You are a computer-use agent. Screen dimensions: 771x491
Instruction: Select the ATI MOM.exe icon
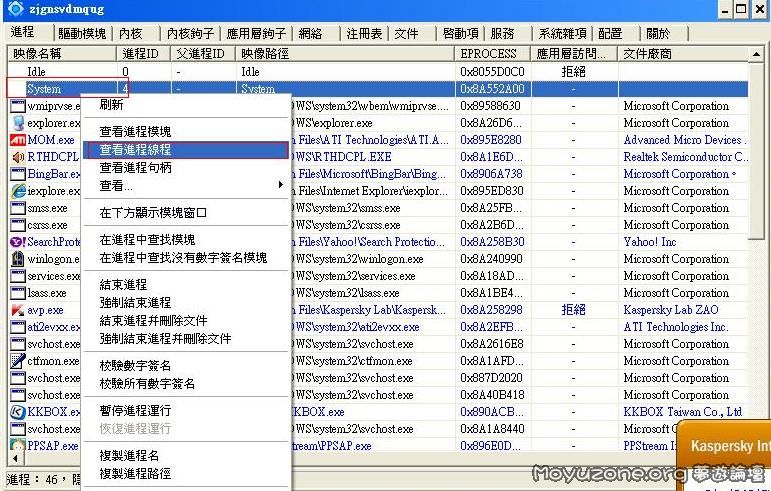pos(18,140)
